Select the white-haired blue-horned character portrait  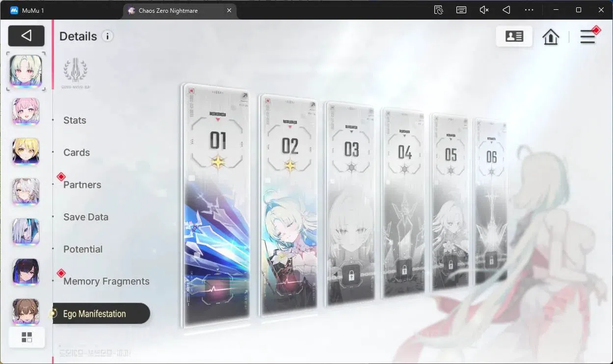point(26,232)
